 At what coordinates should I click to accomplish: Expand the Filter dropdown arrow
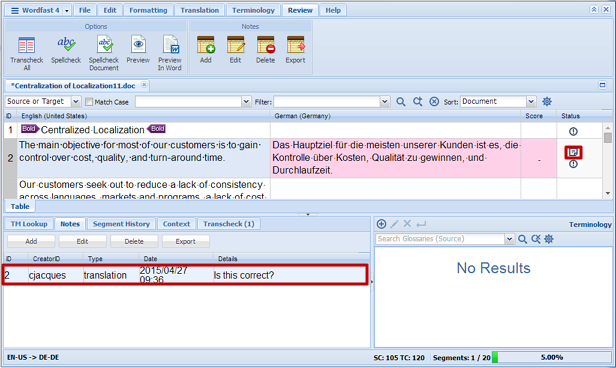coord(385,102)
